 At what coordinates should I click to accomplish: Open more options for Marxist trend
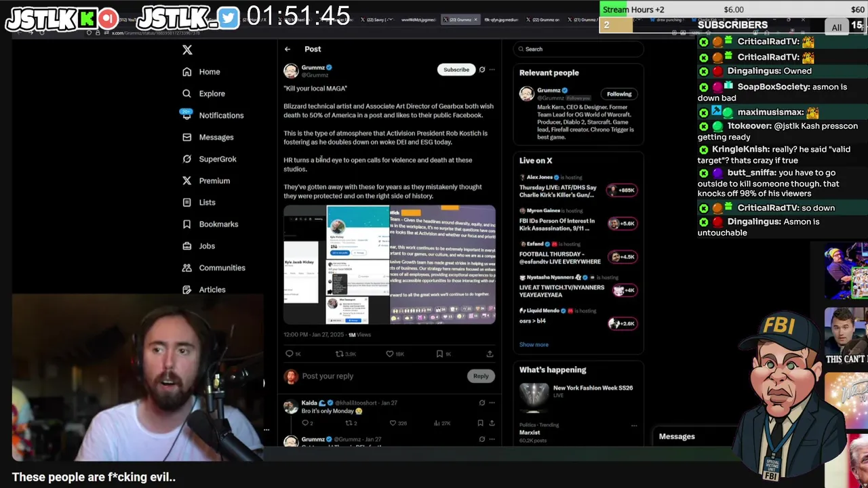pos(634,426)
